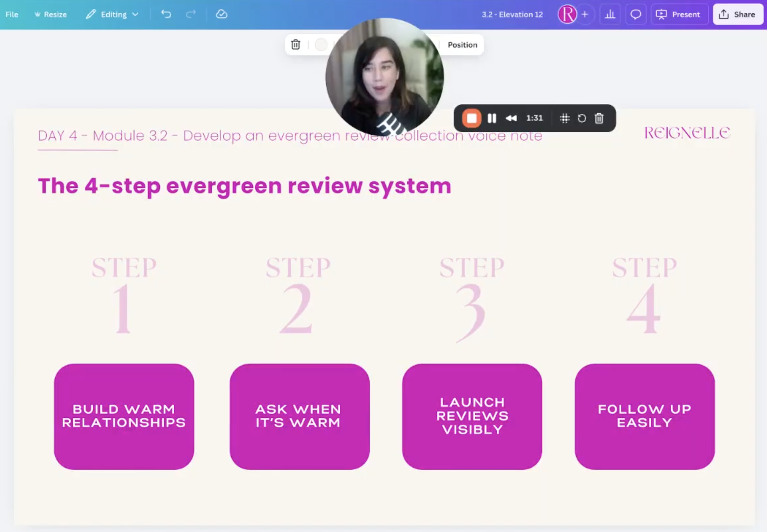Pause the screen recording

click(492, 118)
